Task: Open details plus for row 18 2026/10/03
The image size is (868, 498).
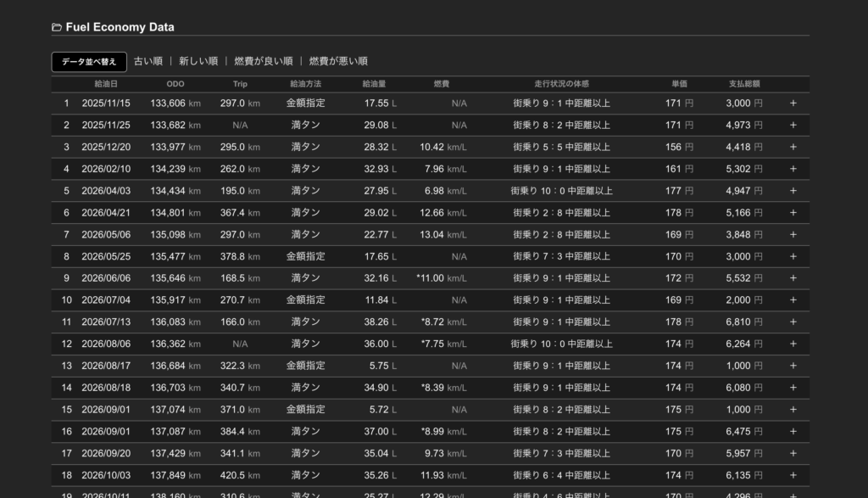Action: tap(793, 475)
